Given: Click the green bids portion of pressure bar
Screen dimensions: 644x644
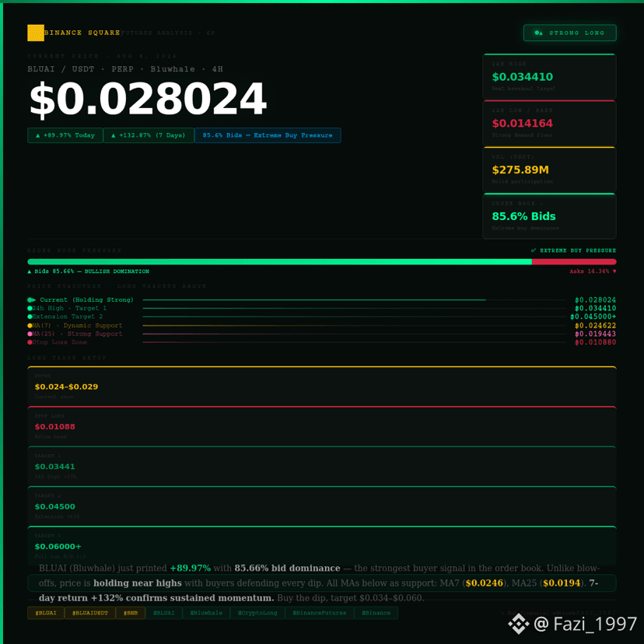Looking at the screenshot, I should coord(279,261).
